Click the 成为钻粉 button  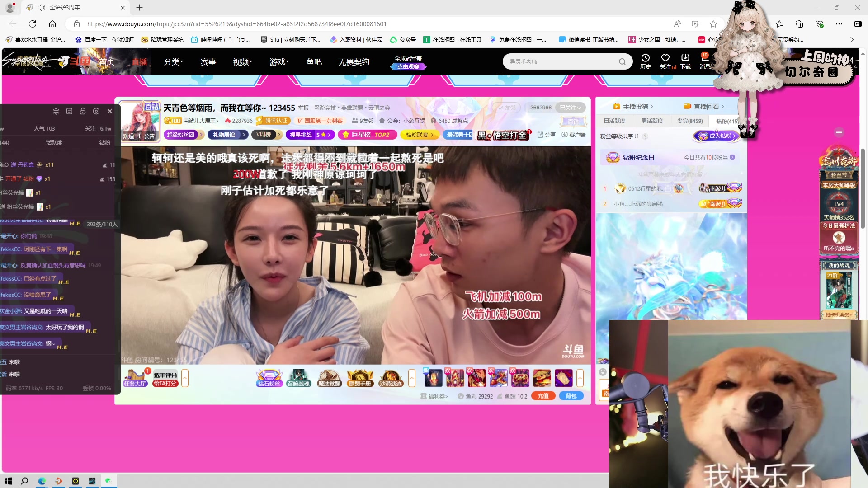pyautogui.click(x=717, y=136)
